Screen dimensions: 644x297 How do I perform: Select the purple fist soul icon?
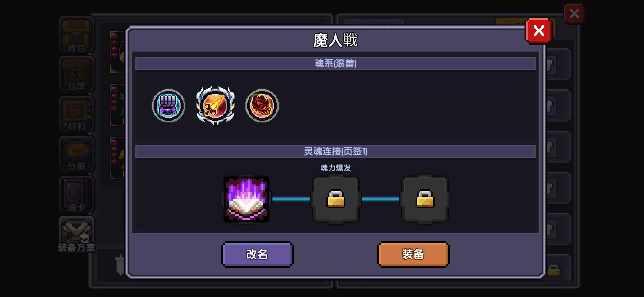(x=168, y=106)
